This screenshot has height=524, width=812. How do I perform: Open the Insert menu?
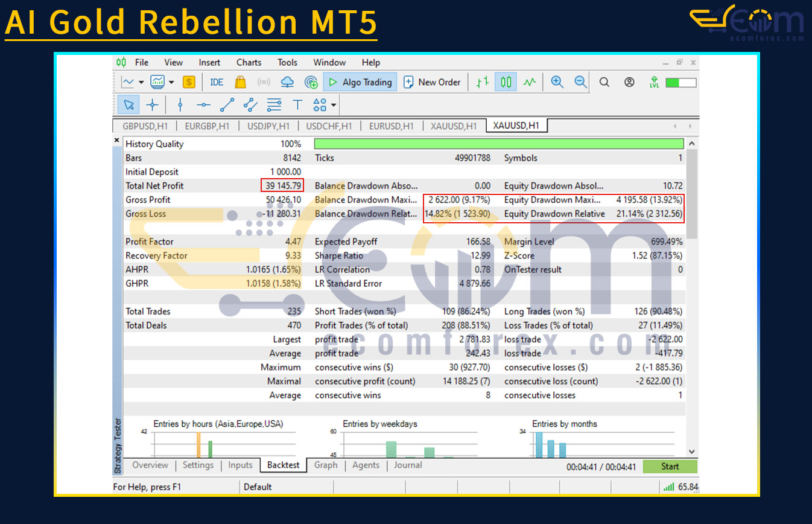coord(209,62)
